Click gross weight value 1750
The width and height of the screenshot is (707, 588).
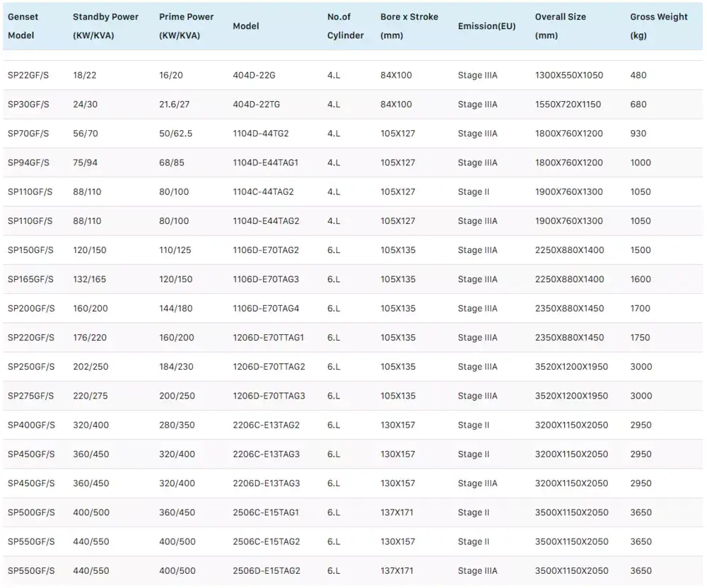(640, 338)
